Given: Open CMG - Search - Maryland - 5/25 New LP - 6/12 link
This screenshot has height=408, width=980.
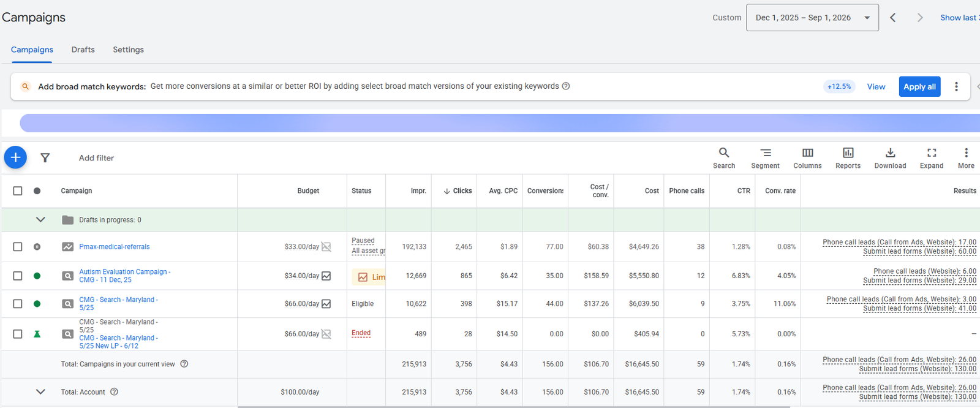Looking at the screenshot, I should (118, 342).
